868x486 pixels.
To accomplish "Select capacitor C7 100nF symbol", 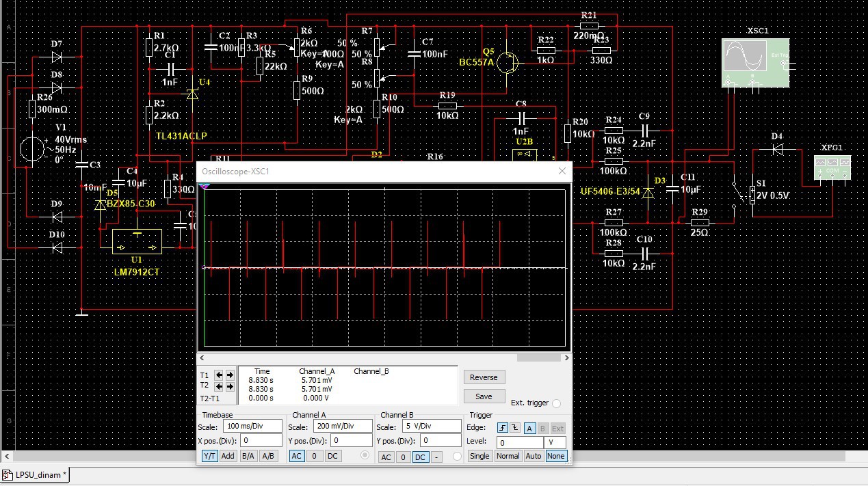I will click(x=413, y=53).
